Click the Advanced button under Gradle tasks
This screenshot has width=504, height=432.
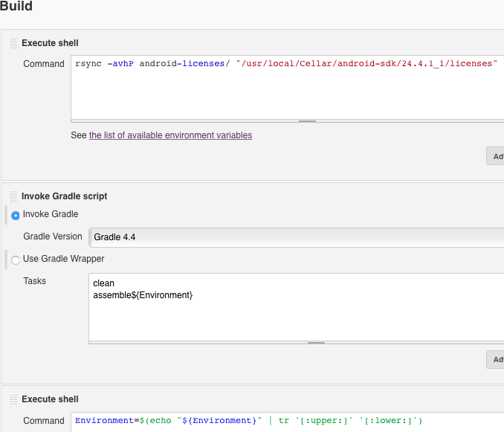495,359
